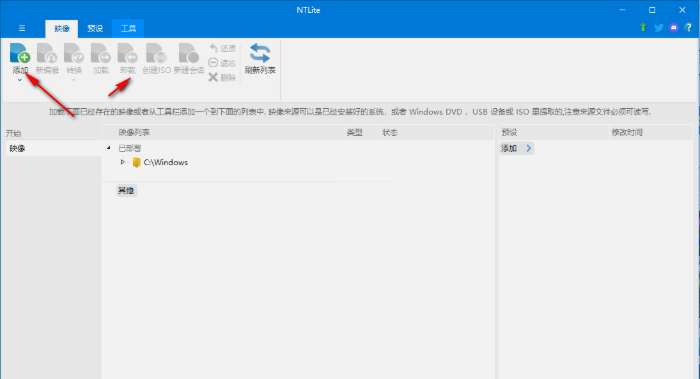Click the 已部署 group label
This screenshot has height=379, width=700.
pos(129,148)
